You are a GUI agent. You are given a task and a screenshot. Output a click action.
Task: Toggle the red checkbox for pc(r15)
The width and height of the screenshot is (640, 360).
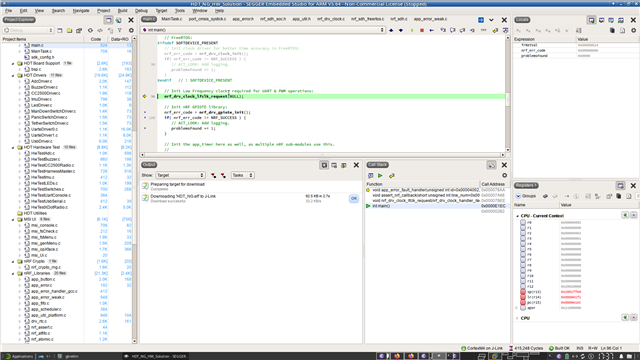pos(523,302)
